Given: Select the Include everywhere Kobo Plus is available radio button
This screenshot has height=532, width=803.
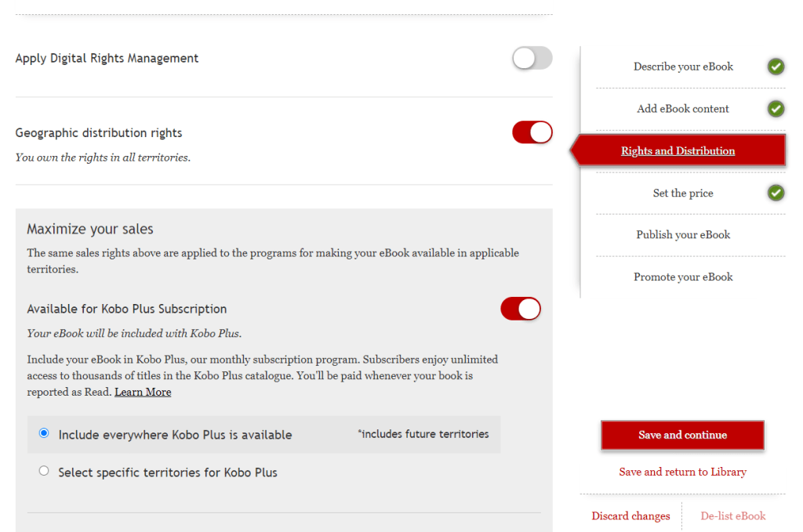Looking at the screenshot, I should point(44,433).
